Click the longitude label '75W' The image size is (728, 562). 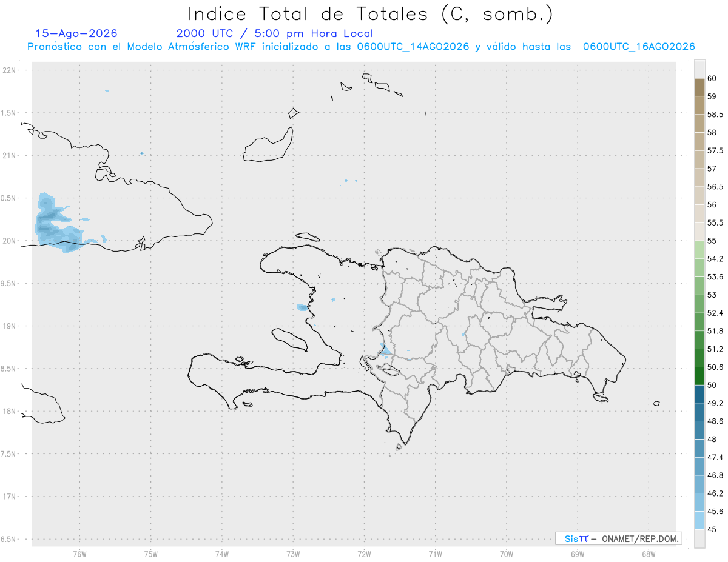(150, 554)
